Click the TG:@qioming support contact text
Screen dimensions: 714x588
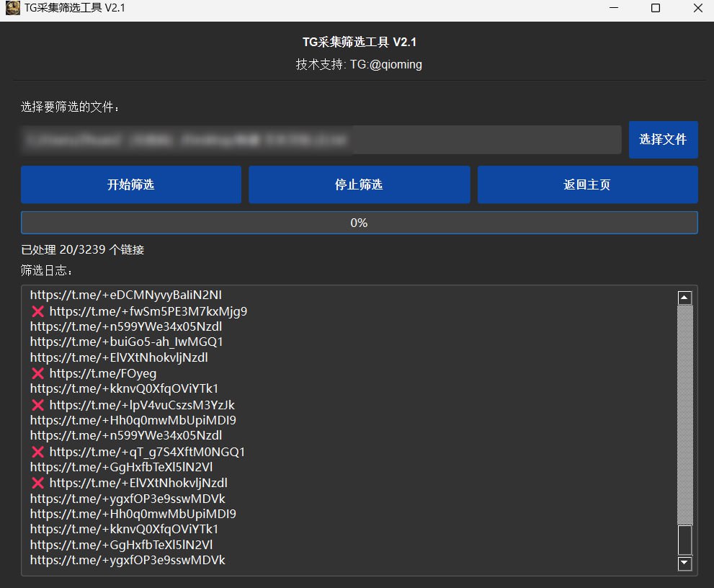[x=386, y=65]
